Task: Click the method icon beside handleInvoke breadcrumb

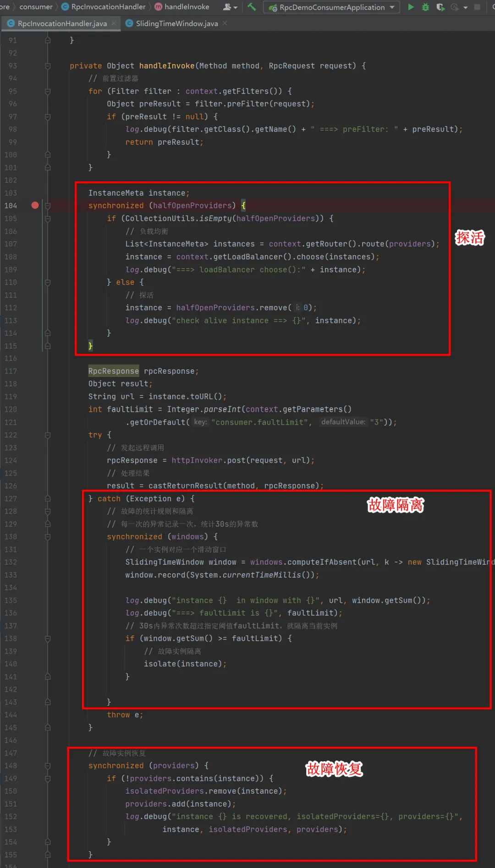Action: tap(158, 7)
